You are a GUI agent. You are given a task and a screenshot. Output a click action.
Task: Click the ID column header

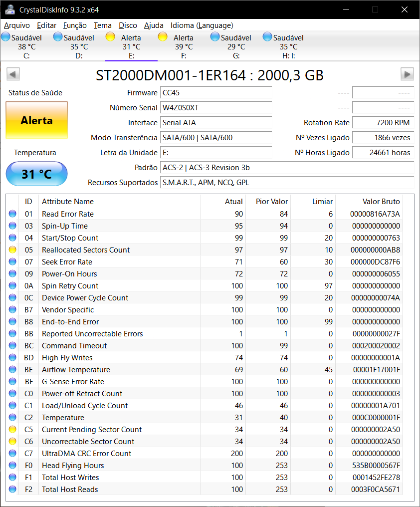[29, 202]
